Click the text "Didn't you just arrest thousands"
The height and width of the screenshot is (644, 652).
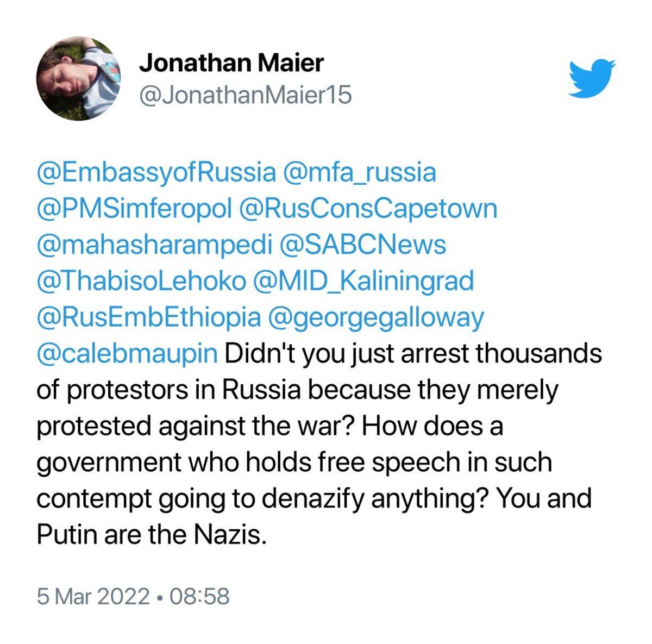click(x=413, y=354)
